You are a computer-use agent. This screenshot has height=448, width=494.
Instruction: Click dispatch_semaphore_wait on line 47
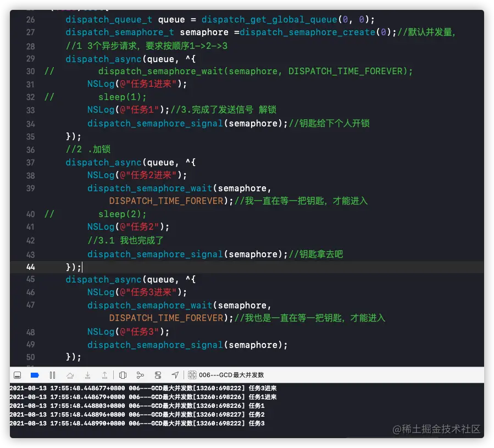click(x=149, y=305)
